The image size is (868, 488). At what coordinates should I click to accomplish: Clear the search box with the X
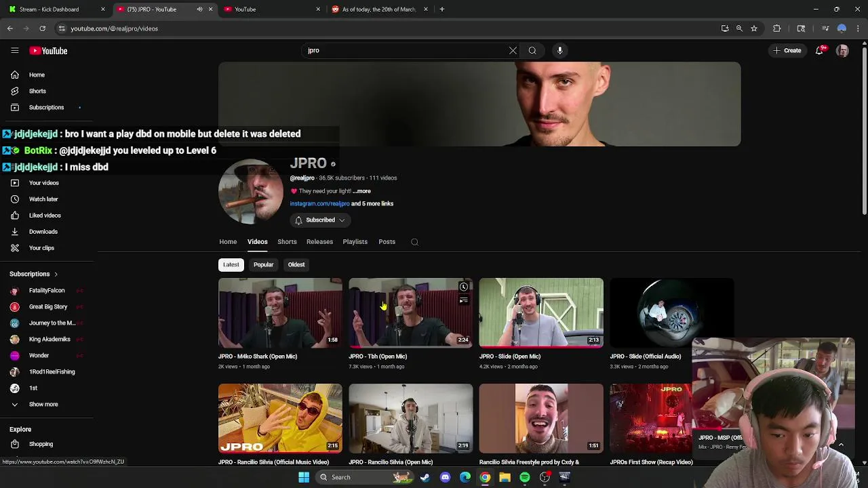[513, 50]
